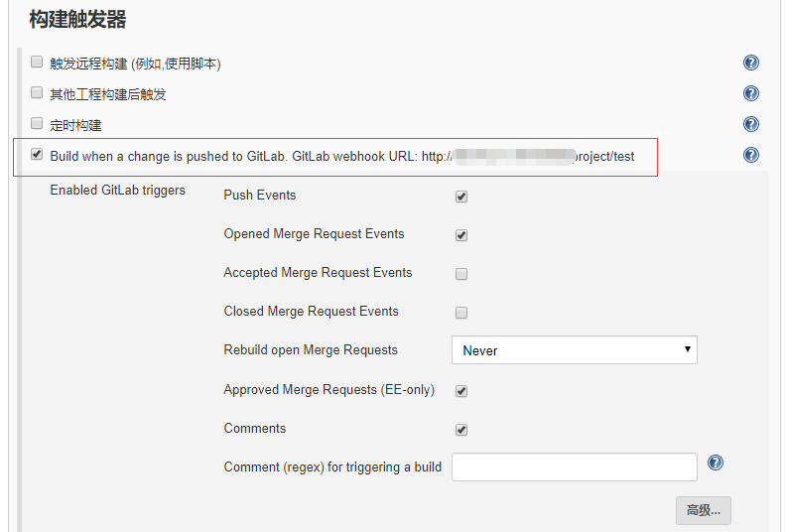Open help for 触发远程构建 option
Screen dimensions: 786x532
751,64
